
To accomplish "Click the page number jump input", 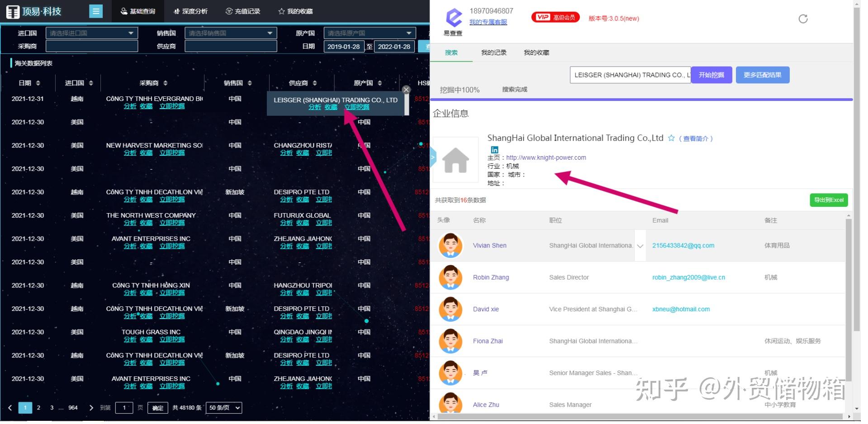I will pyautogui.click(x=124, y=408).
